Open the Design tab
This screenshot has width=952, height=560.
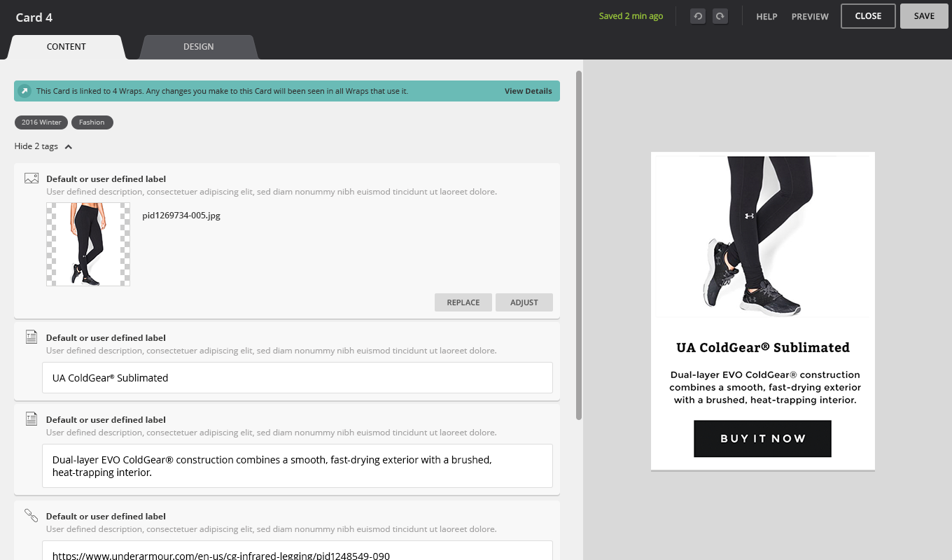[x=199, y=47]
